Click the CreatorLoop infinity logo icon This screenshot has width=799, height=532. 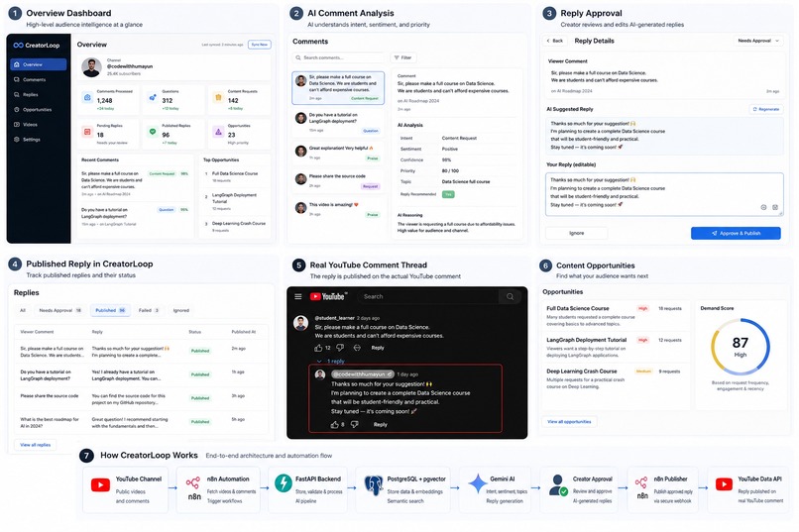click(x=19, y=46)
